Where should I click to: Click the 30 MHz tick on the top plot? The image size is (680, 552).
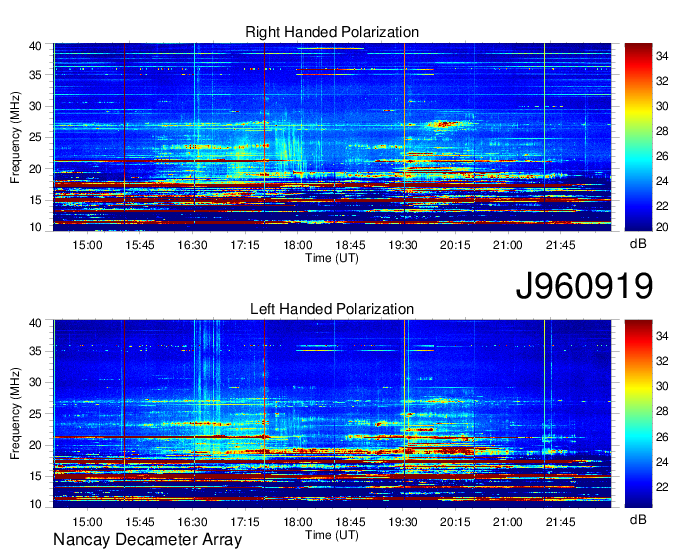tap(36, 106)
